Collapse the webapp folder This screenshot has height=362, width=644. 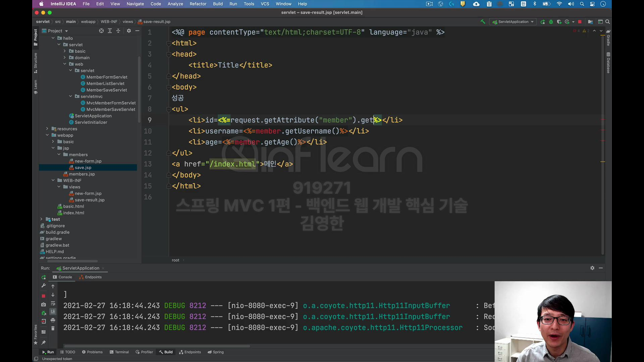point(47,135)
